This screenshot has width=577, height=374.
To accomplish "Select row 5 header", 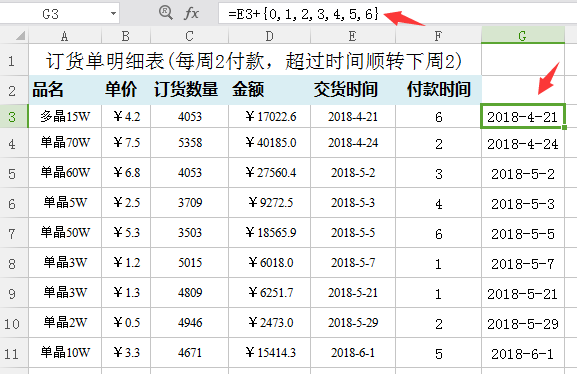I will pyautogui.click(x=14, y=173).
